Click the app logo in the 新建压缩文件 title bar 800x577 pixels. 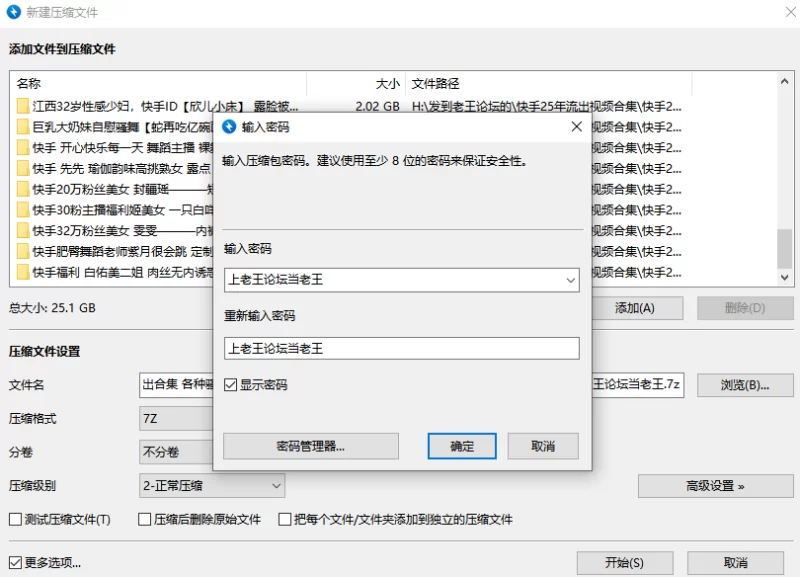coord(14,12)
